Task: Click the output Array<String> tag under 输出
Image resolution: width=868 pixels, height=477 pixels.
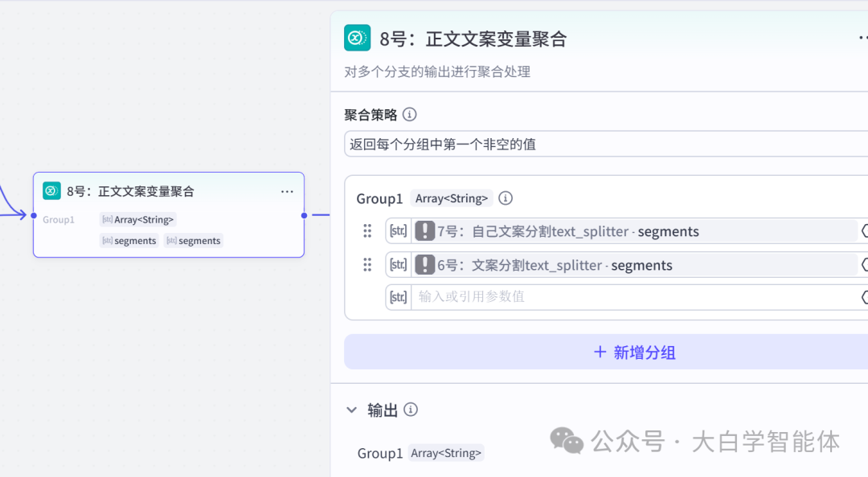Action: click(x=446, y=453)
